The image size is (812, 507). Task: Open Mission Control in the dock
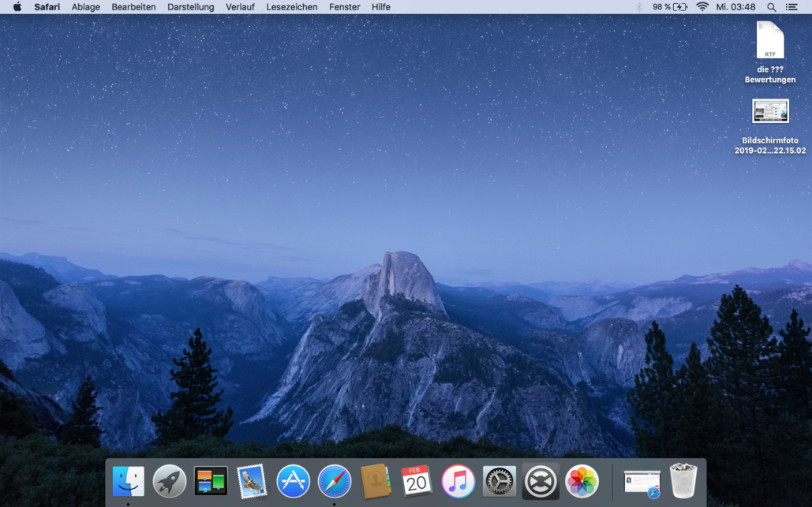tap(211, 481)
